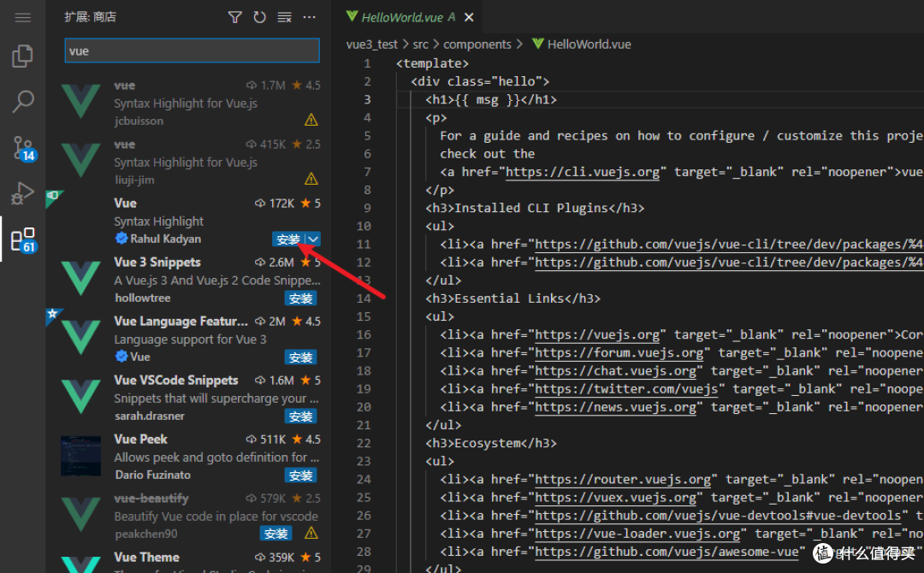This screenshot has height=573, width=924.
Task: Click the extension search input containing 'vue'
Action: (191, 50)
